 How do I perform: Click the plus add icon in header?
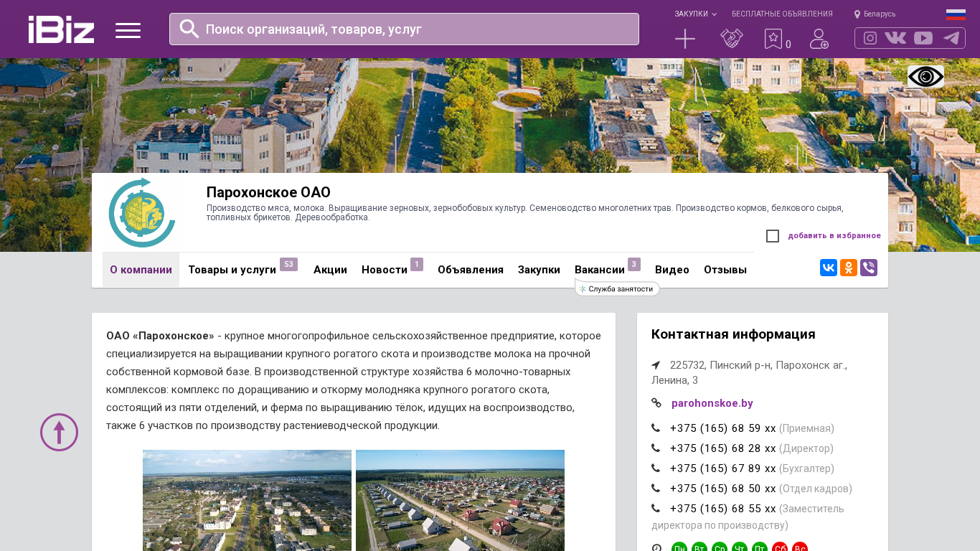685,39
